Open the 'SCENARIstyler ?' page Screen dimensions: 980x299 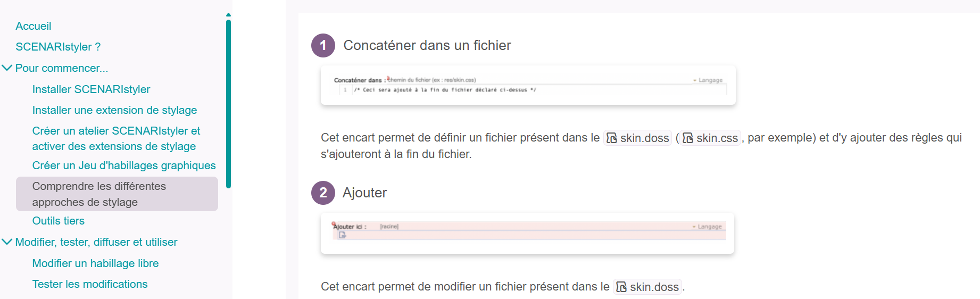(58, 47)
